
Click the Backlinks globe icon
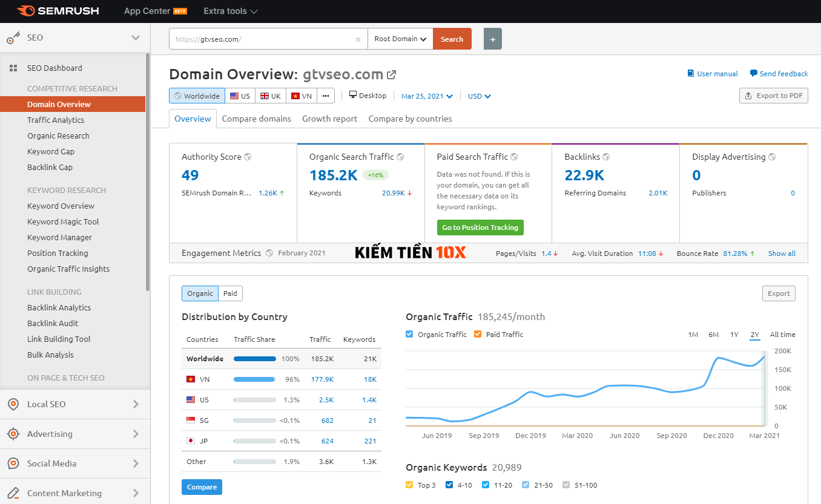[606, 157]
